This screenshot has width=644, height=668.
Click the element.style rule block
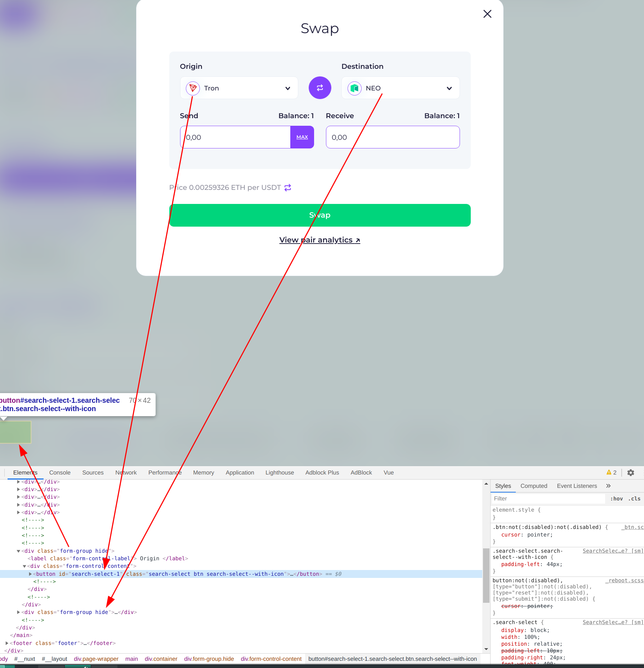coord(567,513)
